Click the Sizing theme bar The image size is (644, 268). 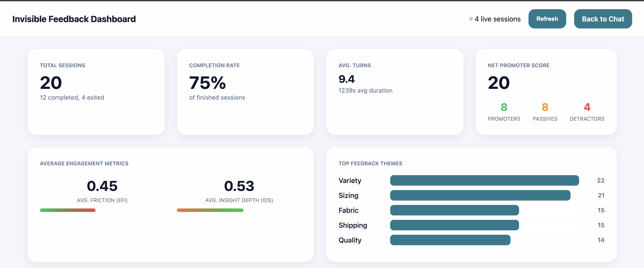[x=480, y=195]
